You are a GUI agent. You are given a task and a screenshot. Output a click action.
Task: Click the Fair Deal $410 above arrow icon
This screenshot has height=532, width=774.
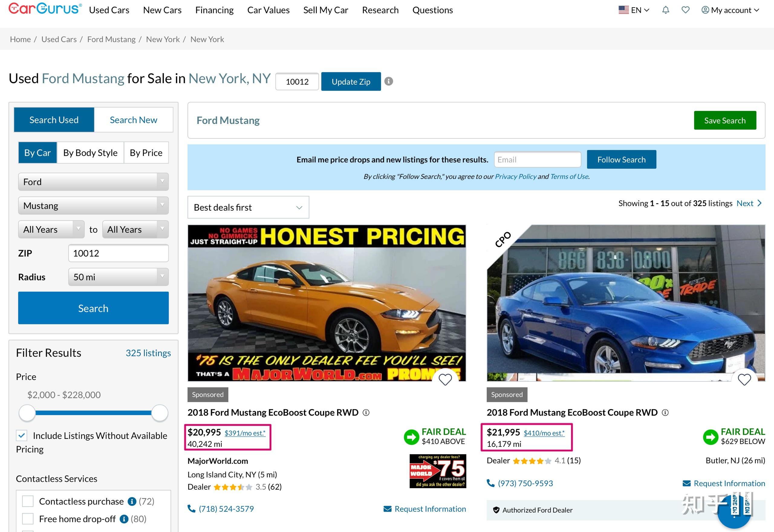pos(411,437)
